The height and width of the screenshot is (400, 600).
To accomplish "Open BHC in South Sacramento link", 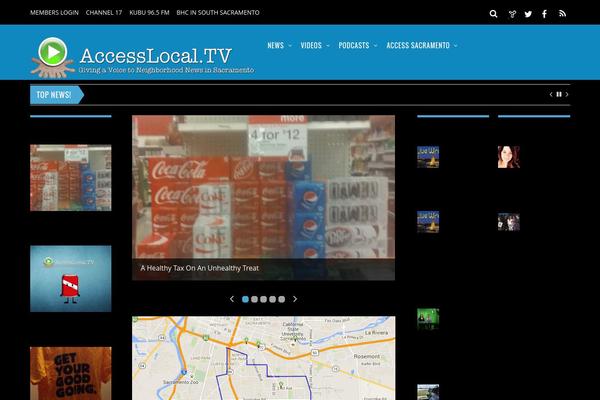I will pos(218,13).
